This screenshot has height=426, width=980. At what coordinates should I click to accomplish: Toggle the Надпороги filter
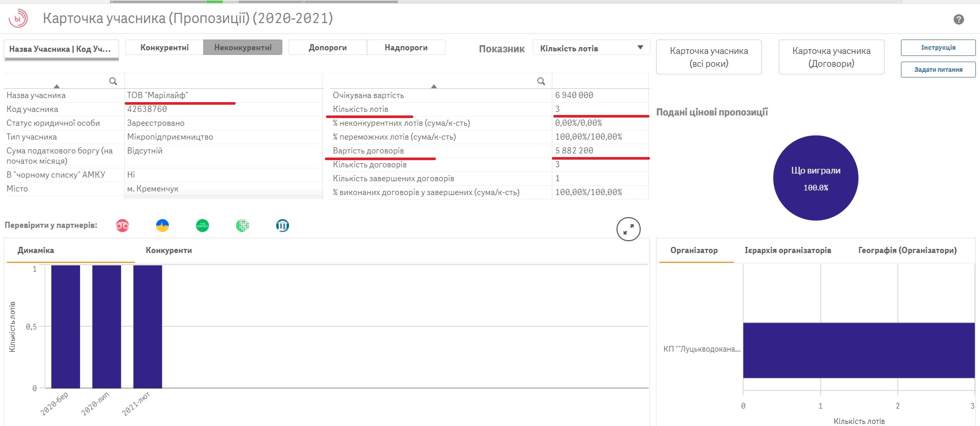point(406,48)
